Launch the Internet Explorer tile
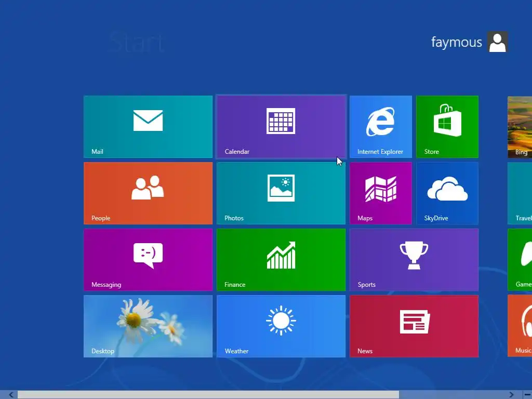 (x=381, y=127)
